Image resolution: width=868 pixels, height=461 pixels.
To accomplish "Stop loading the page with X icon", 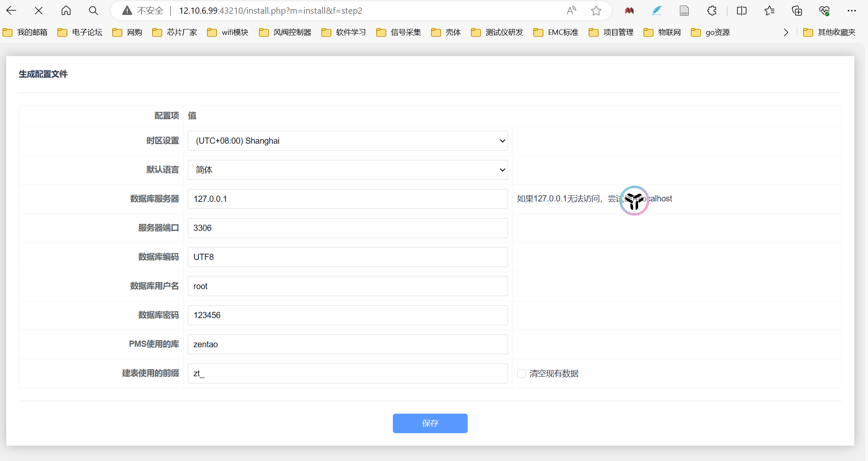I will point(39,11).
